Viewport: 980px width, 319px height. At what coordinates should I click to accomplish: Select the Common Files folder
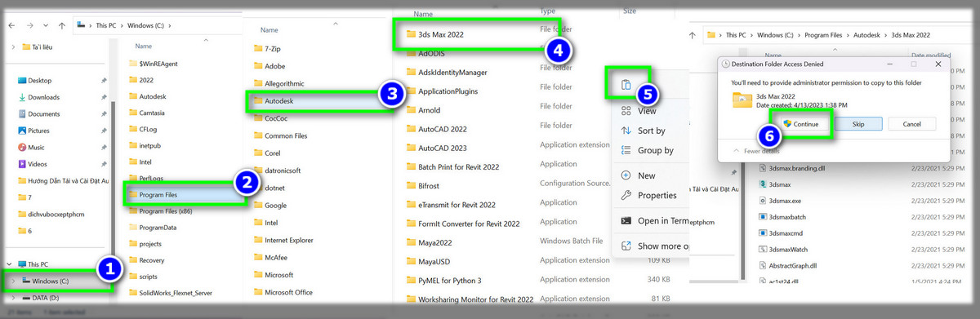tap(285, 135)
